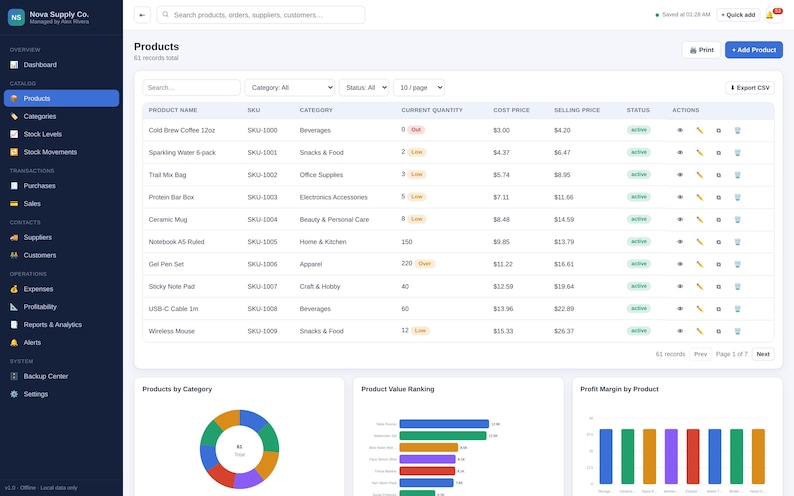The width and height of the screenshot is (794, 496).
Task: Duplicate the Gel Pen Set row
Action: pos(718,264)
